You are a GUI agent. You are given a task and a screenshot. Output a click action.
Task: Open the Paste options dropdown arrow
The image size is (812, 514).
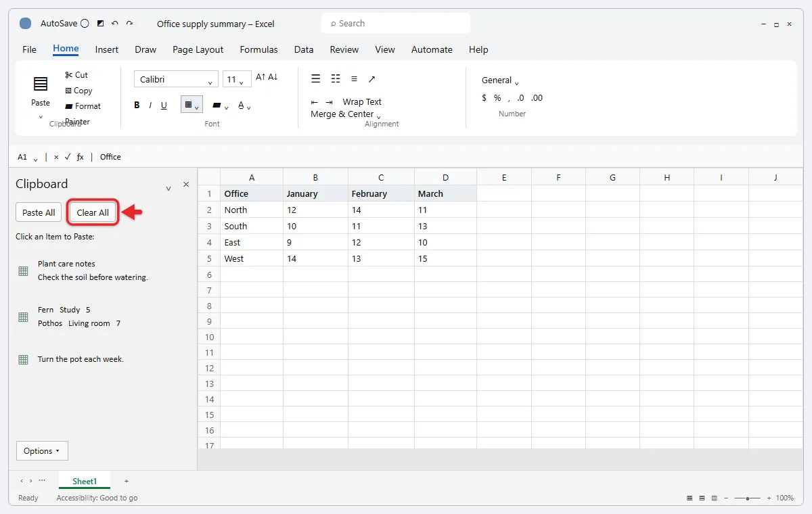click(41, 116)
